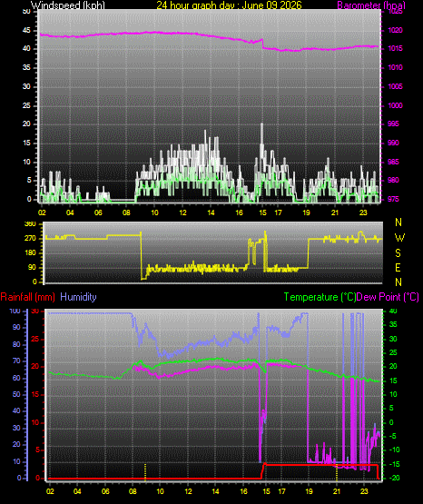The width and height of the screenshot is (423, 504).
Task: Click the S compass label beside direction chart
Action: [398, 253]
